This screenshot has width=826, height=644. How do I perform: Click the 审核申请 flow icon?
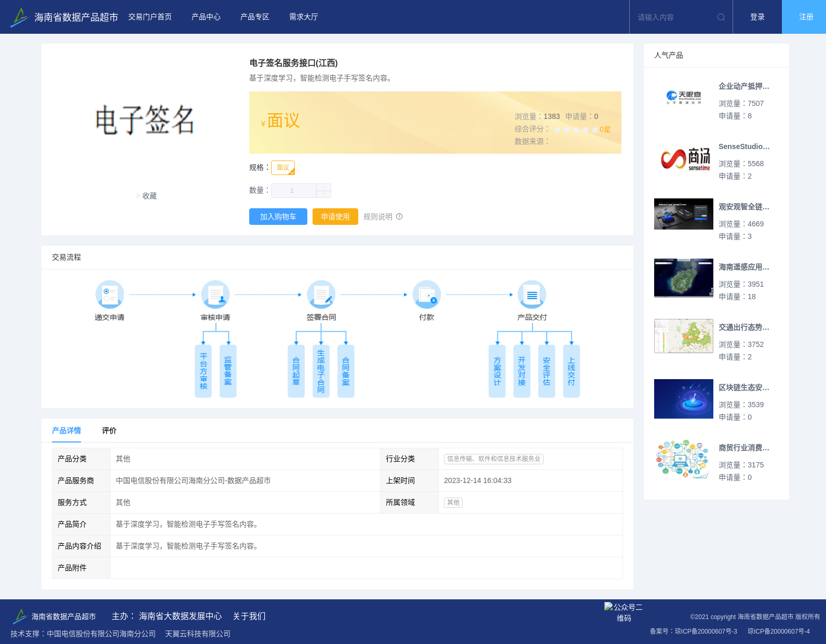(x=215, y=294)
